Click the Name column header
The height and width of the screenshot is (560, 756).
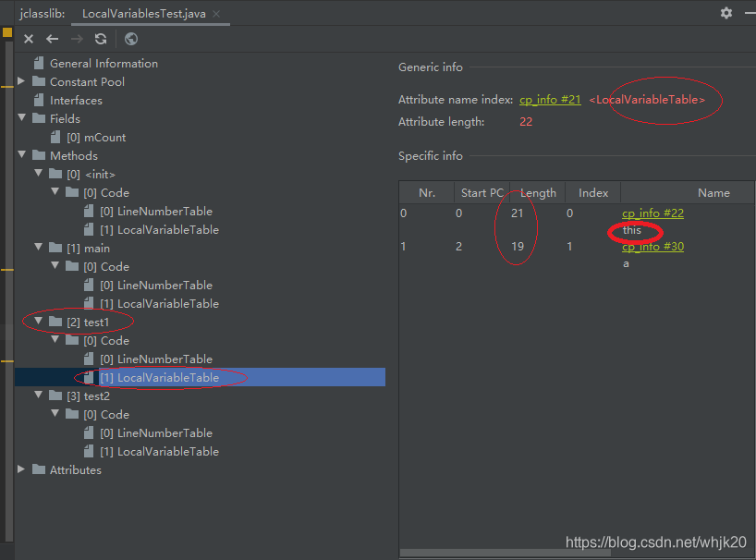pyautogui.click(x=713, y=193)
